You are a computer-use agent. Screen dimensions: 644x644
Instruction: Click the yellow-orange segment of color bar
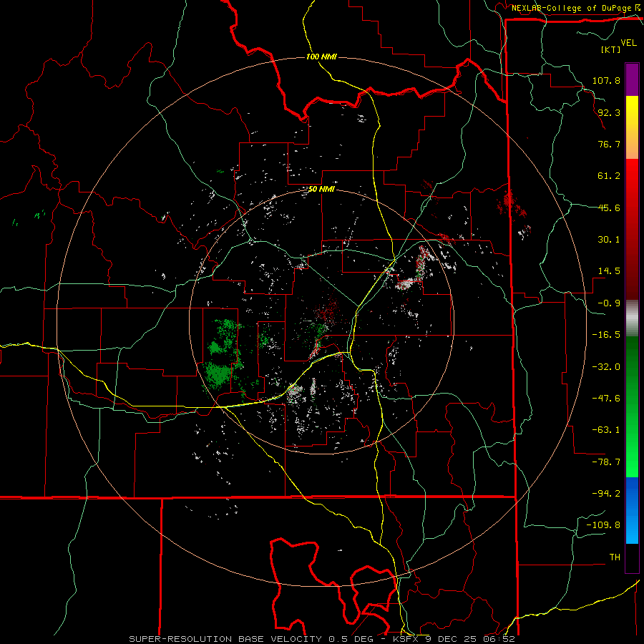click(x=632, y=127)
